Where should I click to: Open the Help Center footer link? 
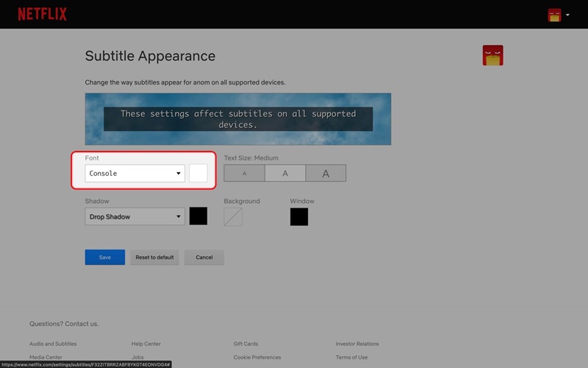coord(146,344)
